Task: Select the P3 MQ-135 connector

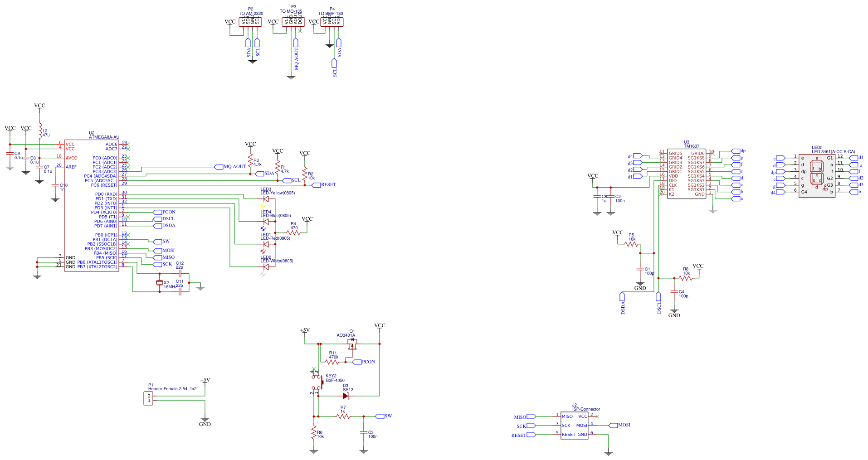Action: 293,22
